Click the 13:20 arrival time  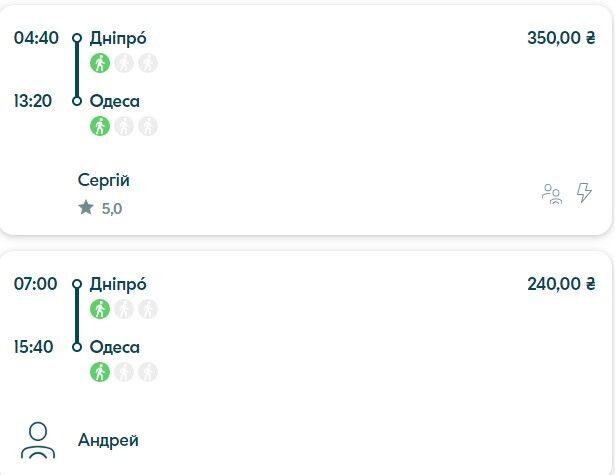pos(33,101)
